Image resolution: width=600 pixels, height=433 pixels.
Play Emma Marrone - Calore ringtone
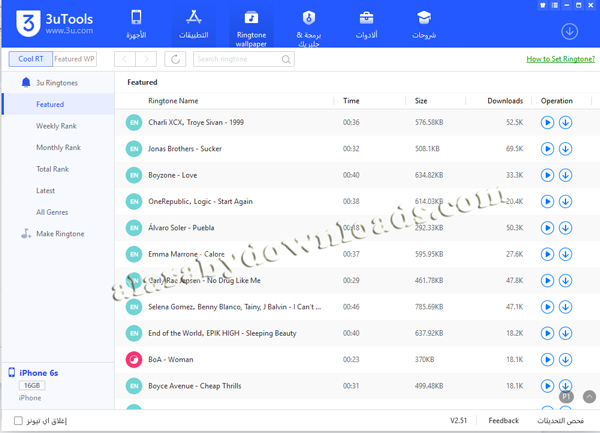(547, 254)
